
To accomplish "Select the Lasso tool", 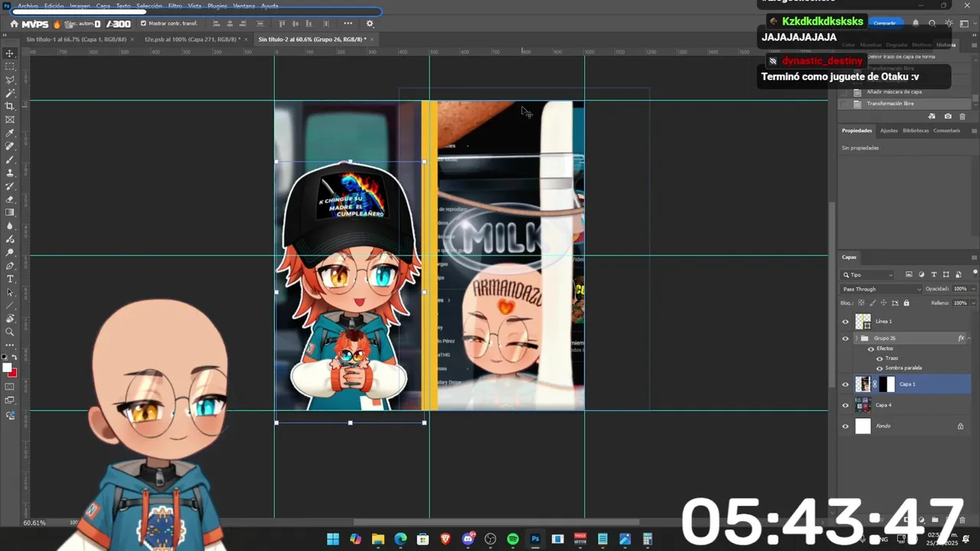I will (10, 80).
